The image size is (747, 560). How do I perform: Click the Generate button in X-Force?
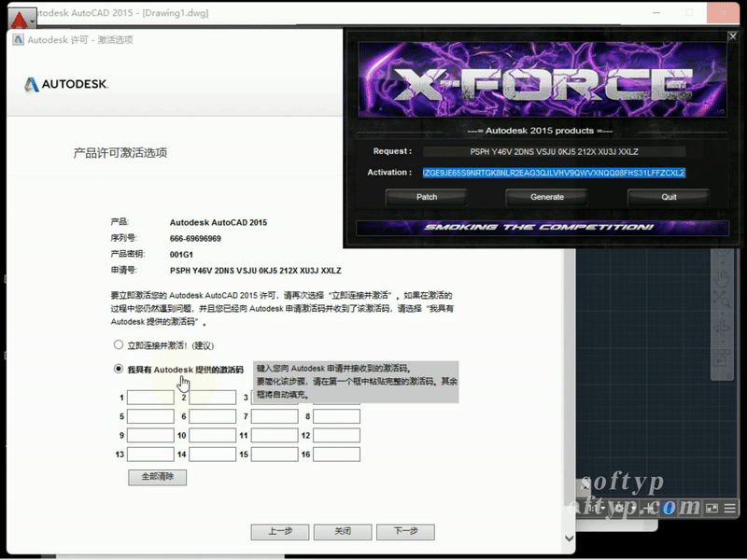pyautogui.click(x=547, y=197)
